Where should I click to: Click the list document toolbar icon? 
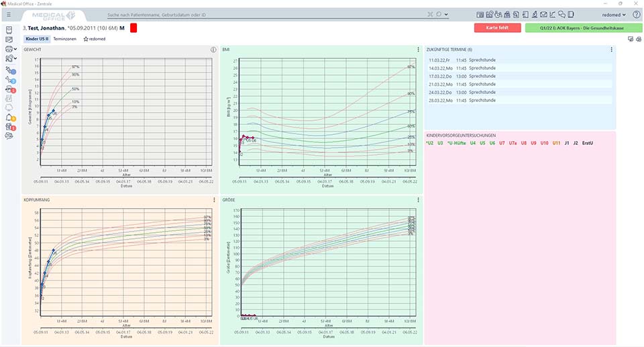pos(525,15)
